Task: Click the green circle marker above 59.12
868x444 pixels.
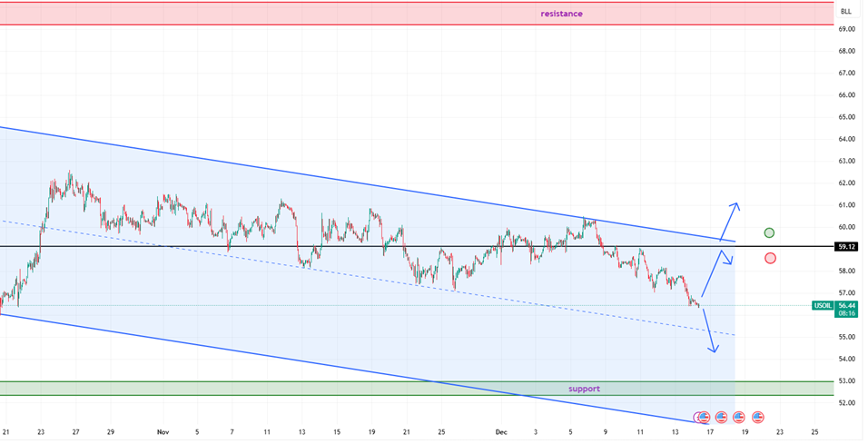Action: click(x=769, y=233)
